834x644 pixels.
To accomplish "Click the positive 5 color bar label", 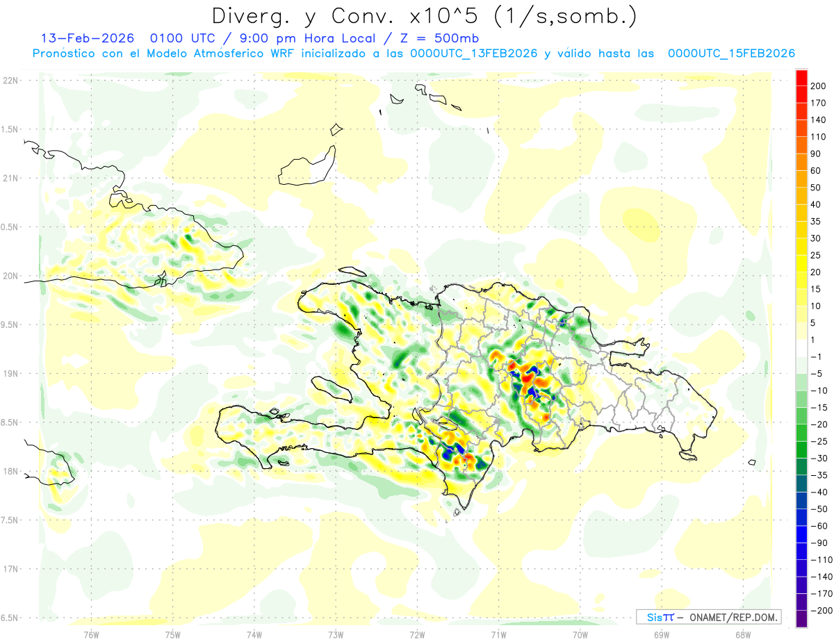I will 814,323.
